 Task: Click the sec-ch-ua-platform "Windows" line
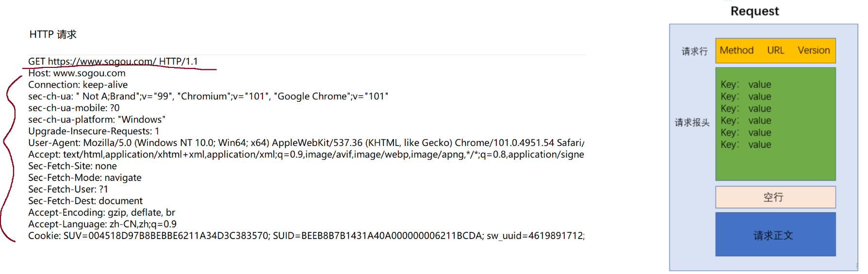tap(97, 120)
